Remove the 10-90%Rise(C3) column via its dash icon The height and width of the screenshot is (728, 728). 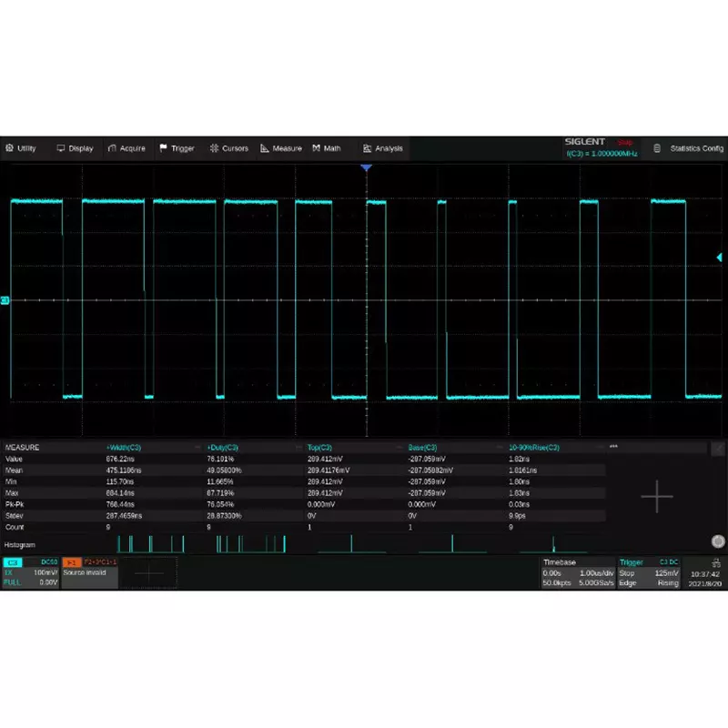coord(600,447)
